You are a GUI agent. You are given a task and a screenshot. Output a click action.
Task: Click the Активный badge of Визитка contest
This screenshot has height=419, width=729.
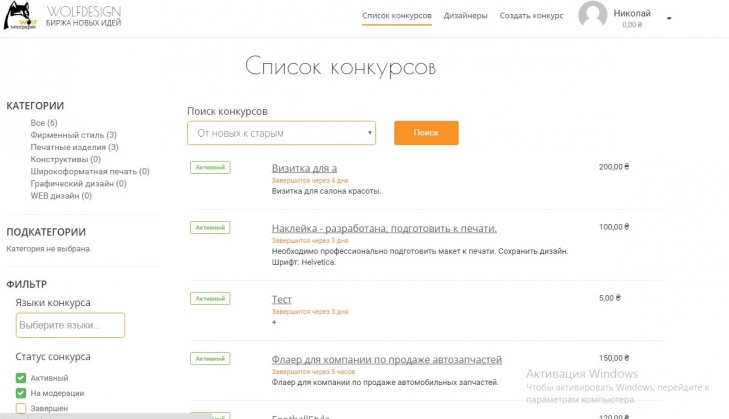pyautogui.click(x=210, y=167)
